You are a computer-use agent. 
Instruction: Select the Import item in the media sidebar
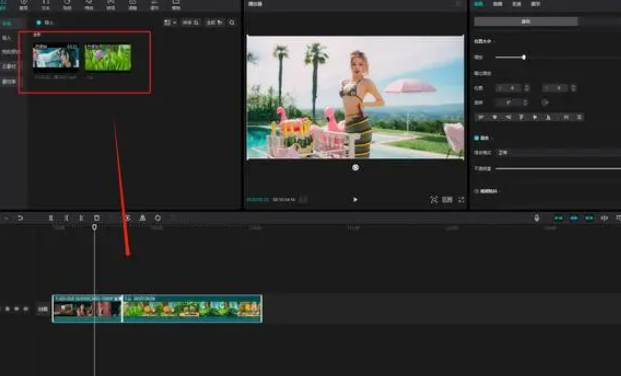coord(7,38)
